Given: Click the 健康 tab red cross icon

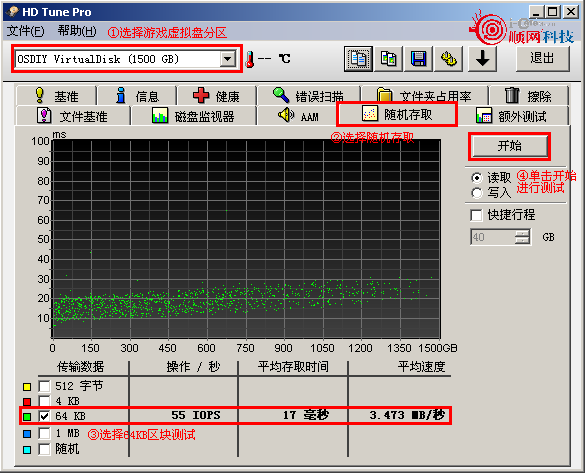Looking at the screenshot, I should 201,95.
